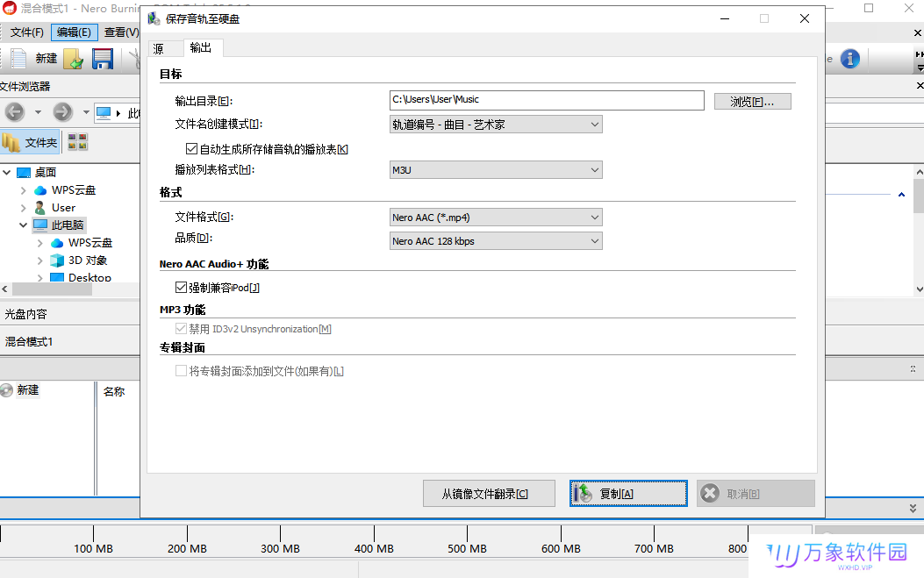Expand the User tree node
Image resolution: width=924 pixels, height=578 pixels.
point(23,208)
